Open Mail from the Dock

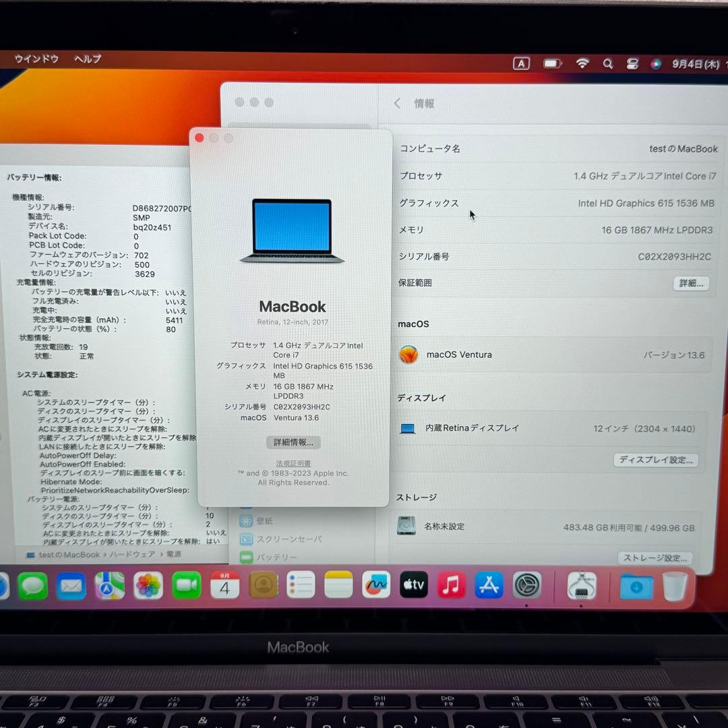pos(71,586)
